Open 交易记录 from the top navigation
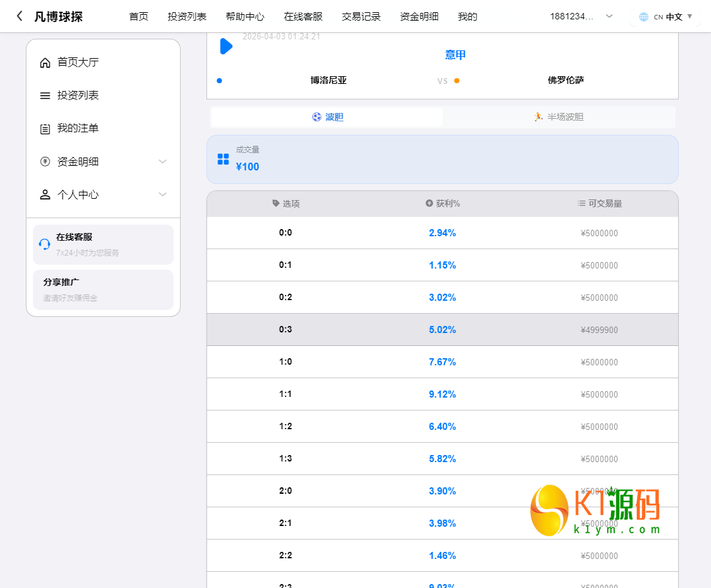 pyautogui.click(x=361, y=17)
